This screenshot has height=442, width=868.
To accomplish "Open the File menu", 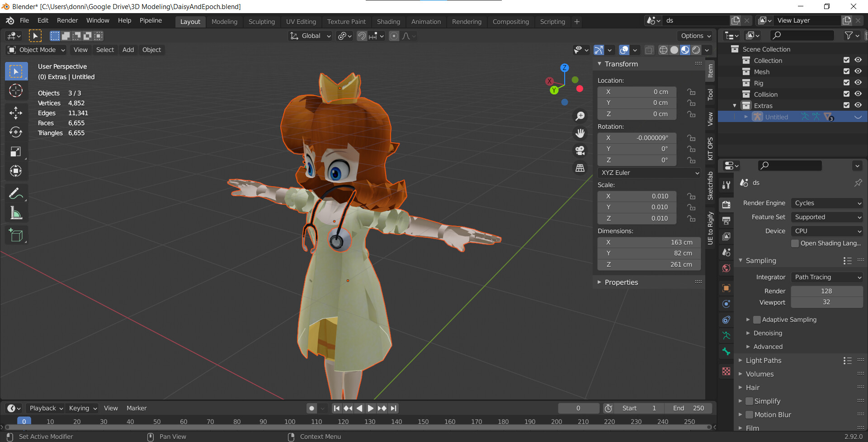I will point(24,20).
